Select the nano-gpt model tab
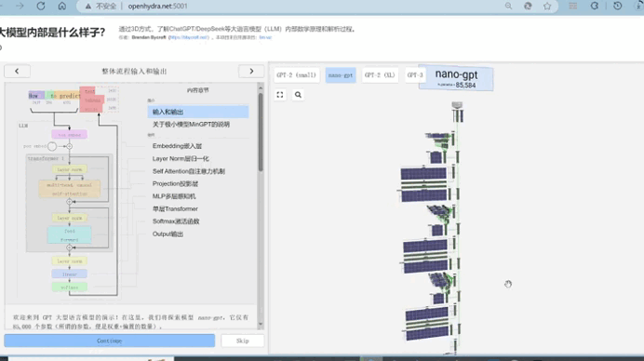 [x=341, y=75]
